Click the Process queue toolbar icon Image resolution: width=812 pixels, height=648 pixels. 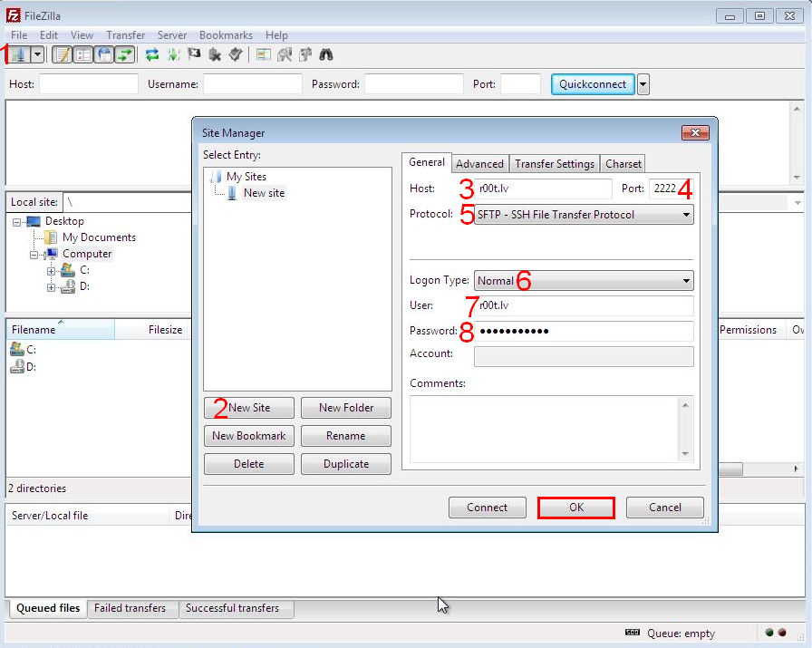click(173, 54)
